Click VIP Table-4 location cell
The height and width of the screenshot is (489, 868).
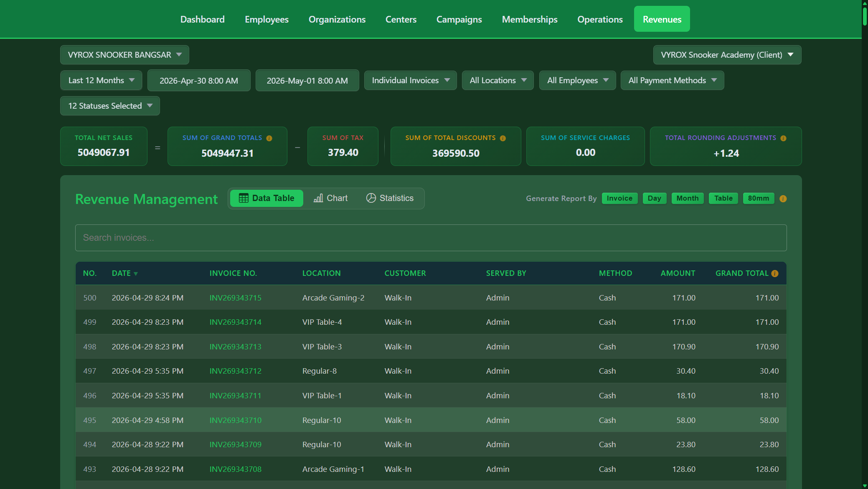tap(322, 322)
